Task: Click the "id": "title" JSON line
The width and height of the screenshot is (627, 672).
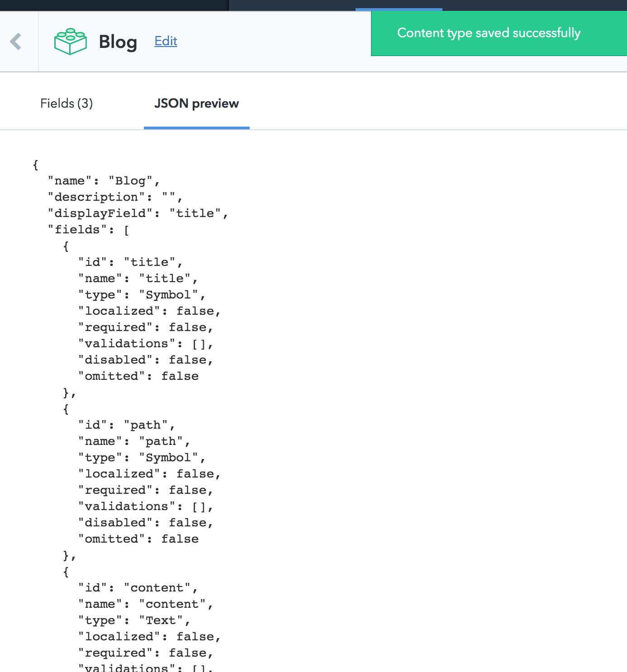Action: coord(130,262)
